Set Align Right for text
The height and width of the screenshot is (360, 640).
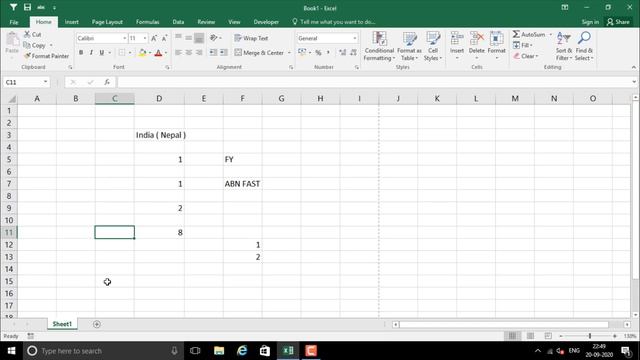pyautogui.click(x=199, y=53)
